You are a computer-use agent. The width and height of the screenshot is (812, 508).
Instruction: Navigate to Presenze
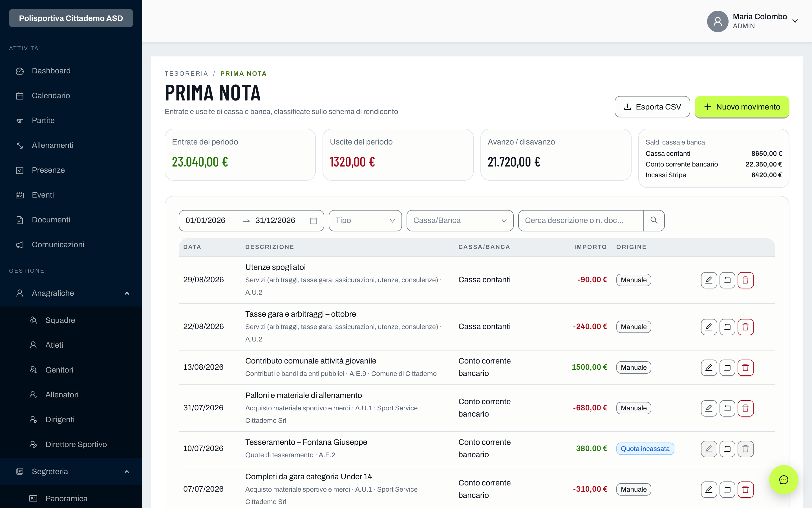(71, 170)
